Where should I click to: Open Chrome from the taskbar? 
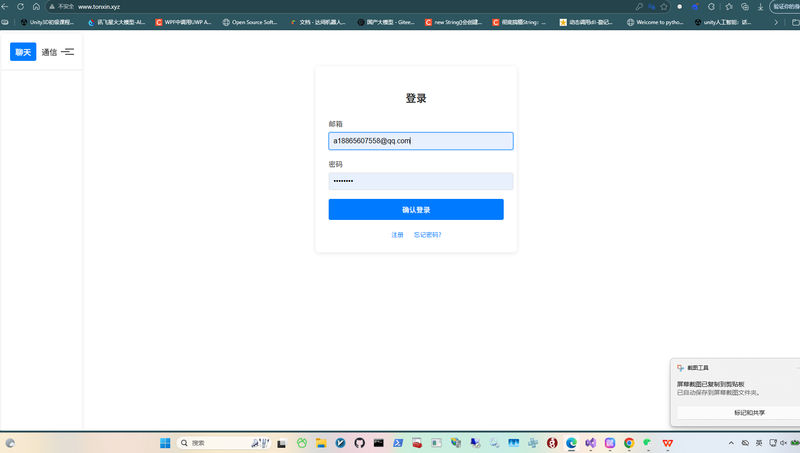click(629, 443)
